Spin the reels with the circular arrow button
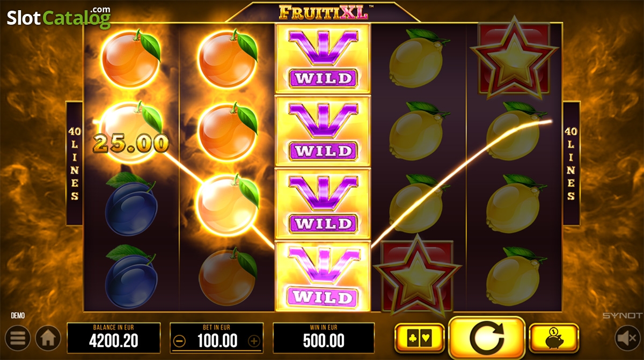This screenshot has width=644, height=360. pos(486,339)
